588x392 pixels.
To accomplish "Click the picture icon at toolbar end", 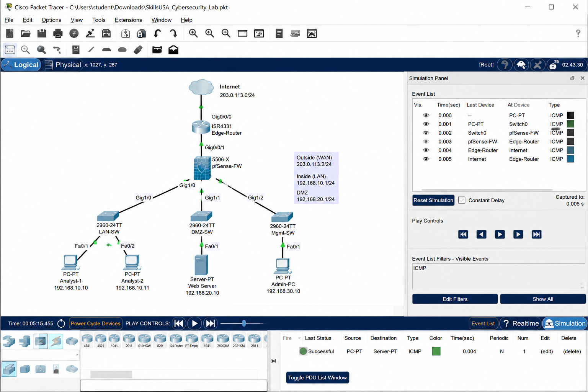I will (312, 34).
